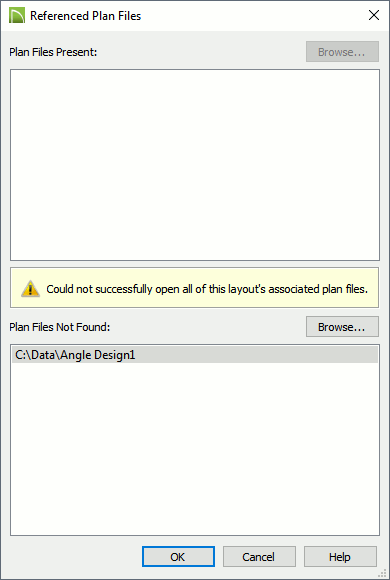Open Help for referenced plan files

(340, 557)
